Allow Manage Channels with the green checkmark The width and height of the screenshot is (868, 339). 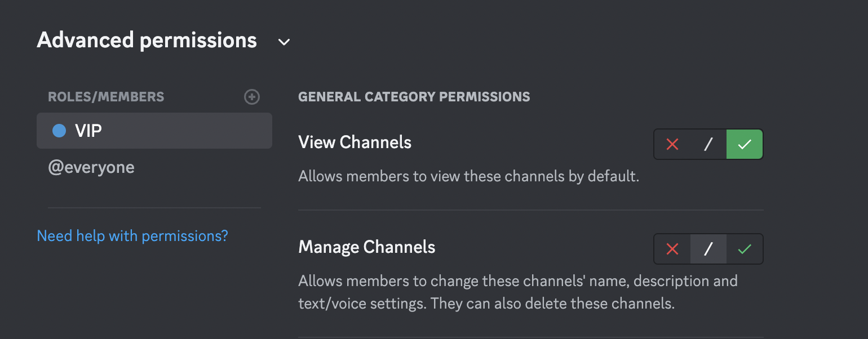(744, 249)
